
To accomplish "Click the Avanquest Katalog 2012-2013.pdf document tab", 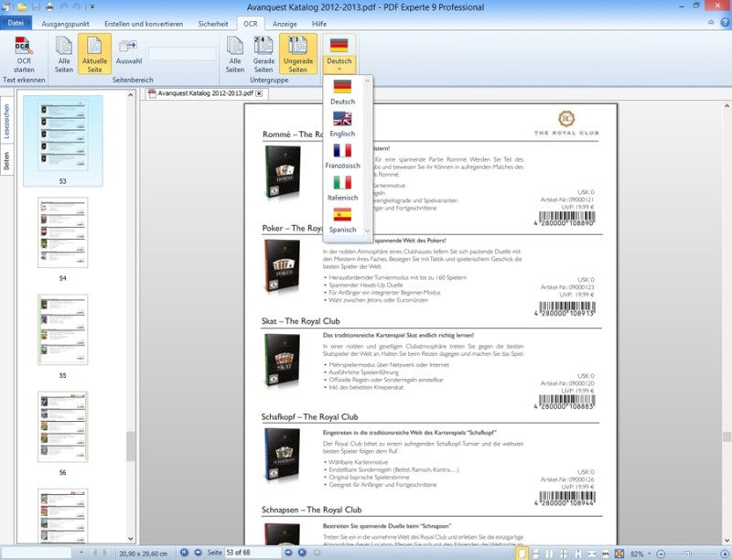I will coord(205,93).
